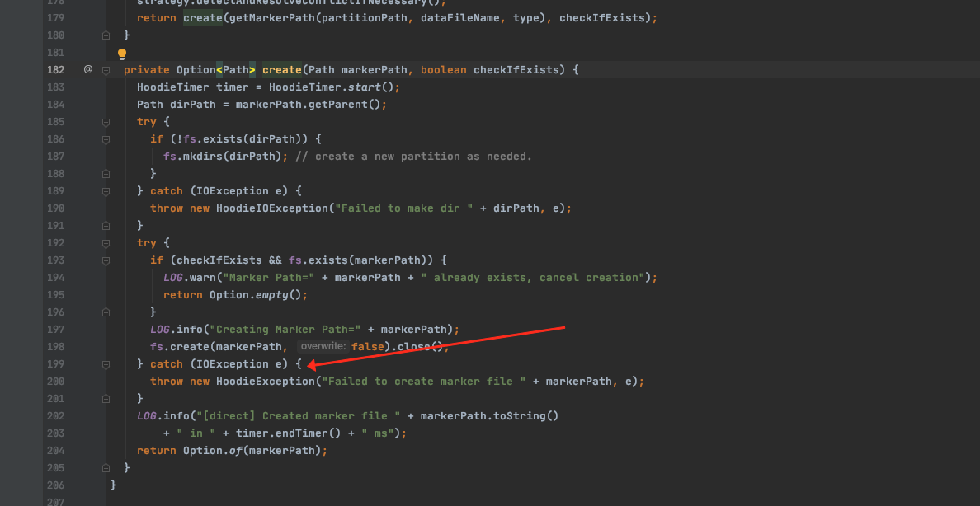Collapse the create method at line 182
Screen dimensions: 980x506
[x=106, y=70]
